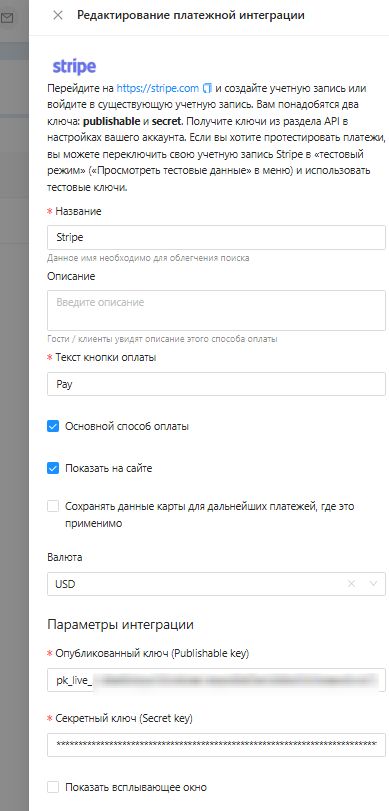The image size is (389, 811).
Task: Open the https://stripe.com link
Action: pyautogui.click(x=157, y=88)
